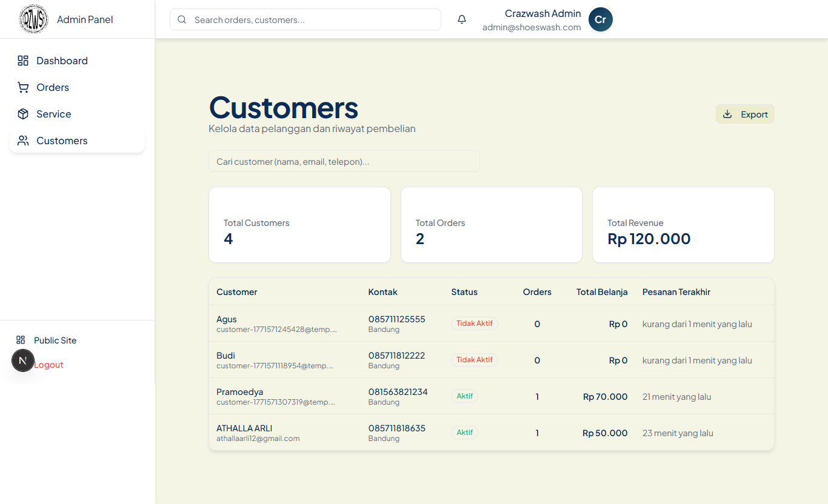Click the Service box icon

click(23, 114)
